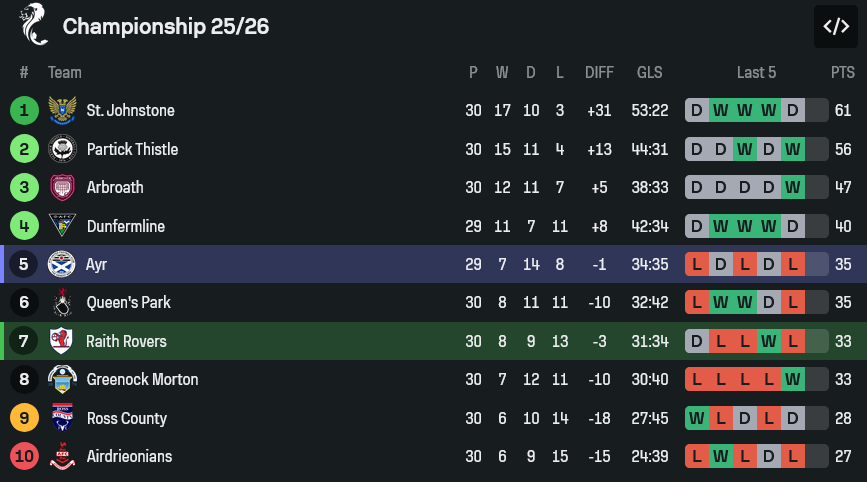
Task: Click the embed code icon button
Action: (835, 26)
